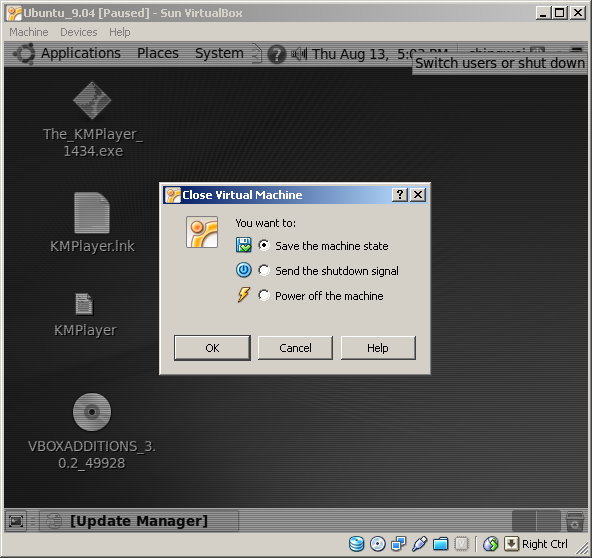
Task: Select the Power off the machine radio button
Action: point(264,295)
